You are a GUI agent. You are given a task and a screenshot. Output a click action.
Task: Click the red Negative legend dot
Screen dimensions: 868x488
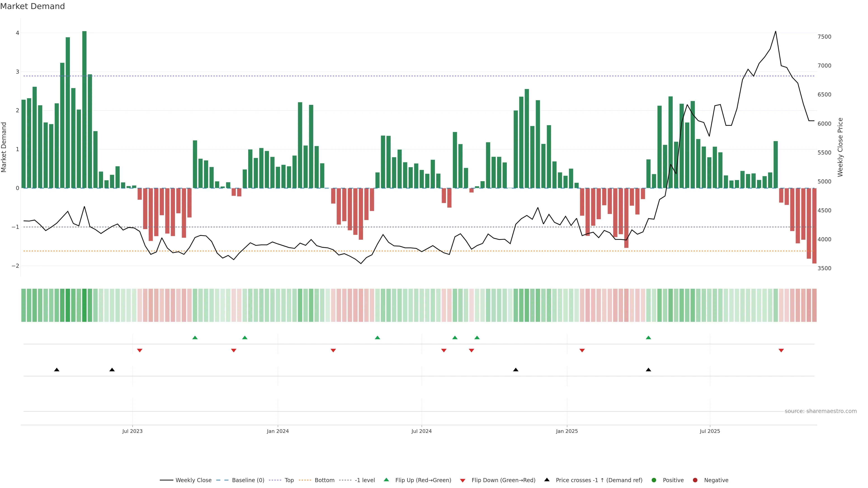[695, 480]
